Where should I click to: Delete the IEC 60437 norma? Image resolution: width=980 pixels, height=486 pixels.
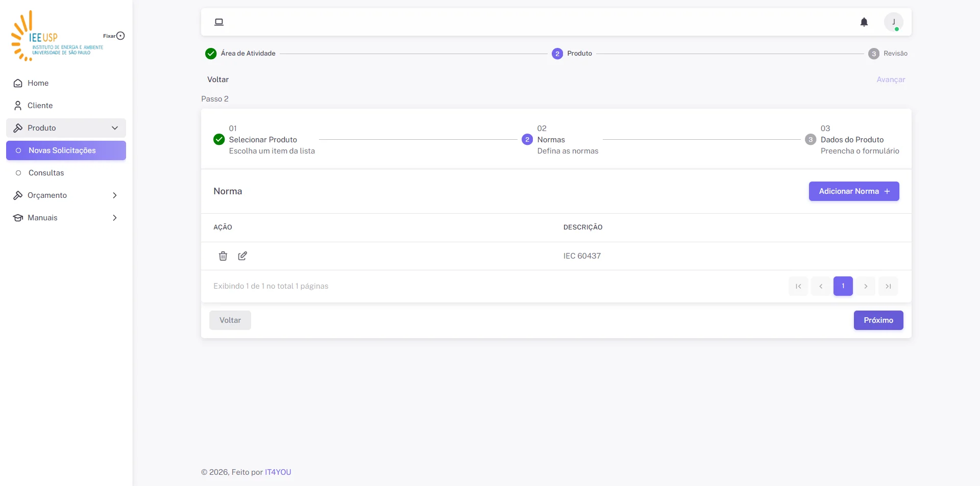click(x=223, y=256)
